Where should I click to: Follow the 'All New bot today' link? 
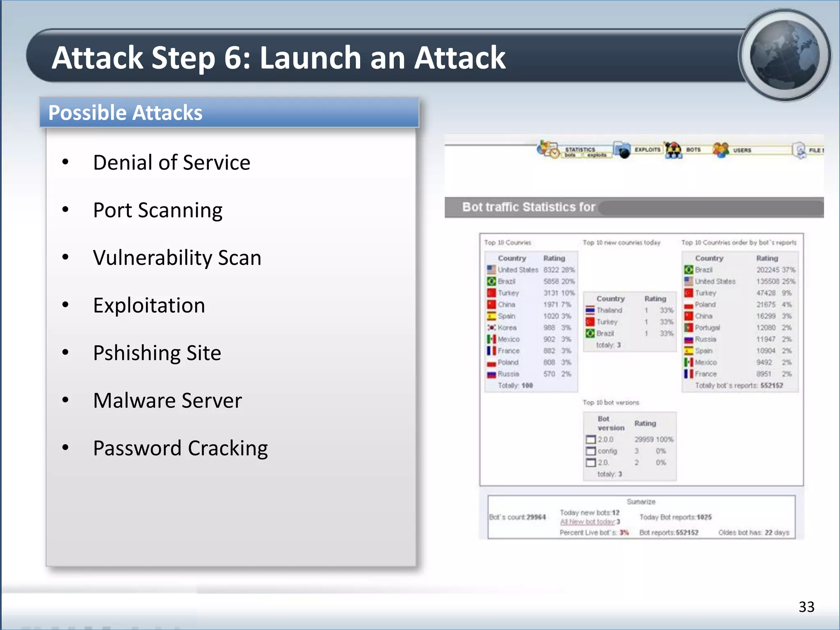pyautogui.click(x=587, y=522)
